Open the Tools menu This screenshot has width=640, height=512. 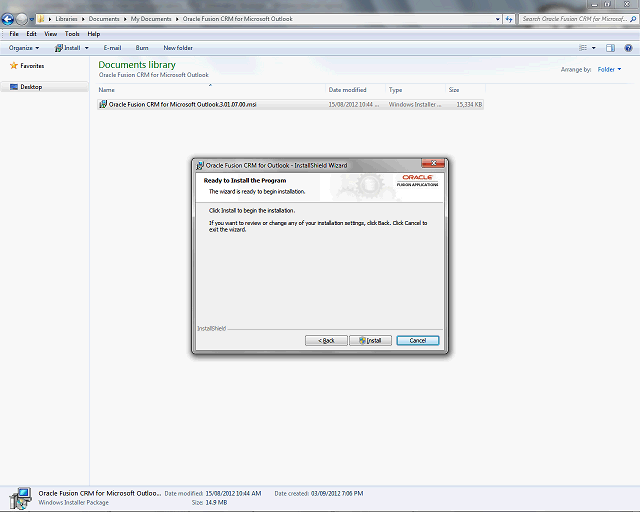(x=72, y=34)
